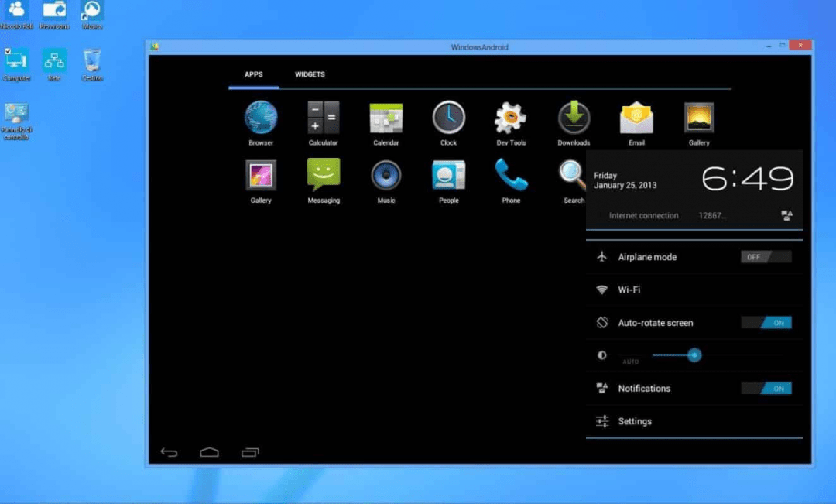Open the Phone app

point(511,176)
